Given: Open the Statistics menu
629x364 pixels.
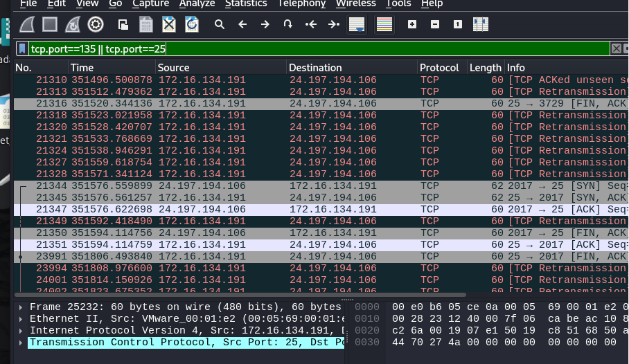Looking at the screenshot, I should (x=246, y=3).
